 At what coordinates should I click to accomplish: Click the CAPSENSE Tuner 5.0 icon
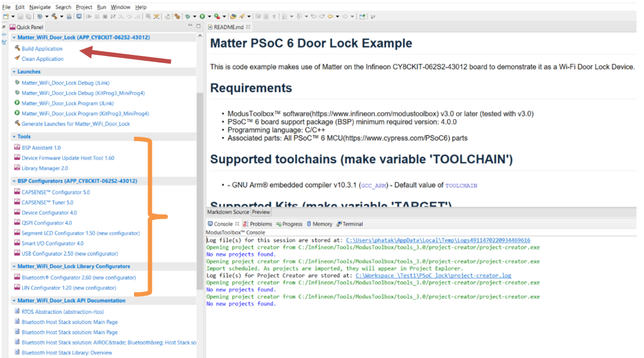tap(17, 201)
